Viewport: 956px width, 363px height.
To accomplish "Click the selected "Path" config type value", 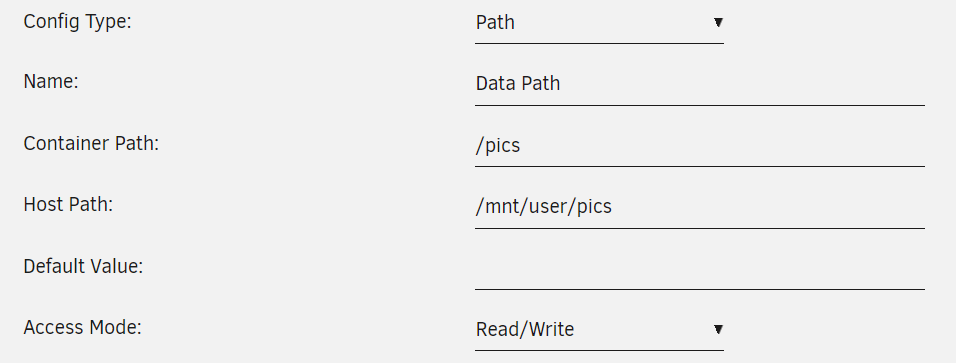I will pos(495,23).
